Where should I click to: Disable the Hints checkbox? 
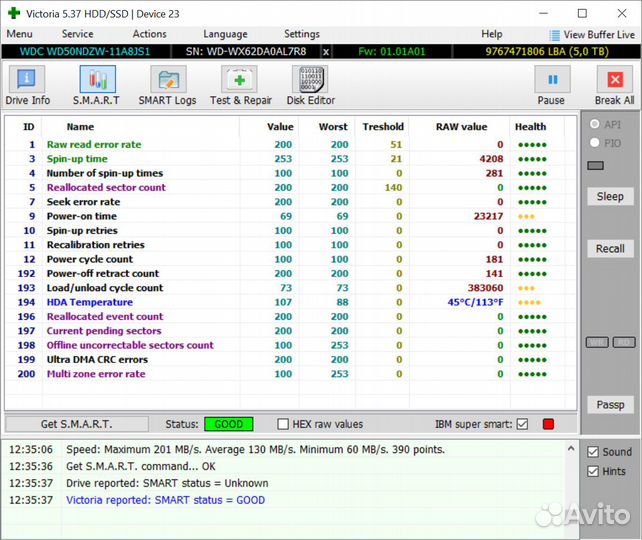pos(595,471)
